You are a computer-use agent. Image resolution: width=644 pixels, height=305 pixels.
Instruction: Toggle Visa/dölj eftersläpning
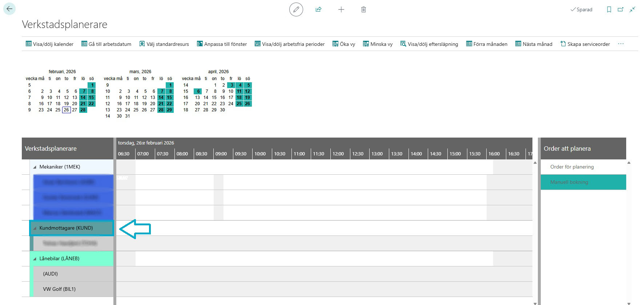pos(429,44)
